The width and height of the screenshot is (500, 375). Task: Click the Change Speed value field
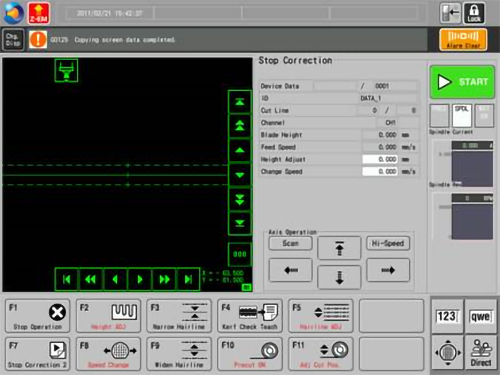pyautogui.click(x=380, y=171)
